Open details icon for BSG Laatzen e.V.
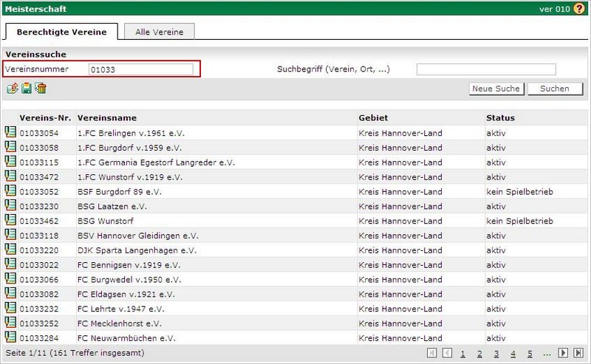 (10, 206)
